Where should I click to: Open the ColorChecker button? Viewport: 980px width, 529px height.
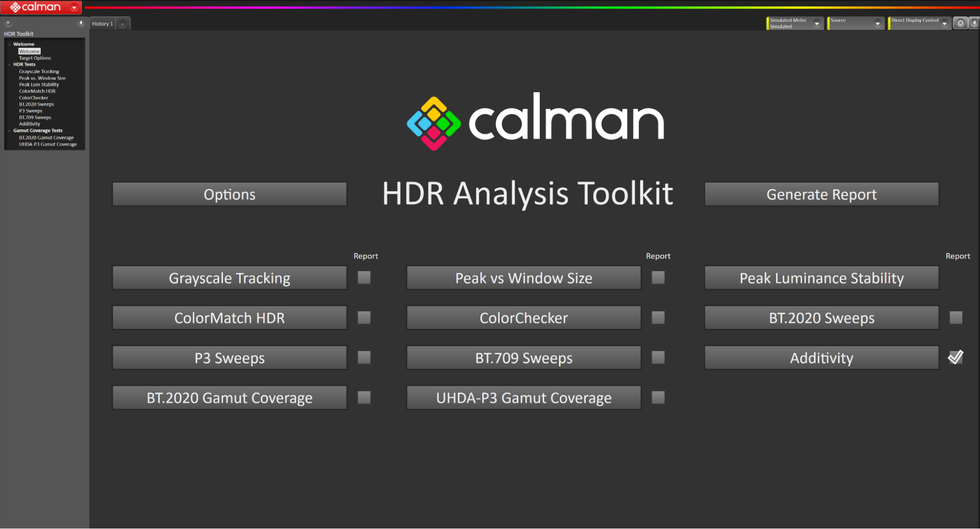pyautogui.click(x=524, y=318)
